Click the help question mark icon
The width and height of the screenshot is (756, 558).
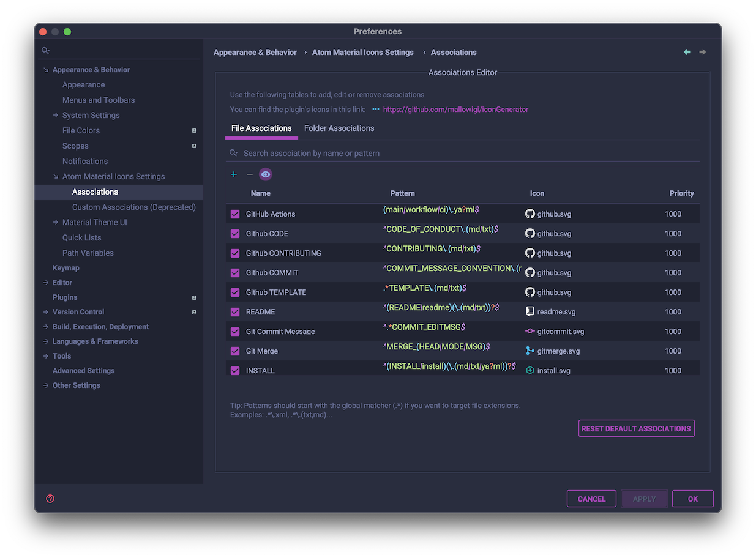(x=50, y=498)
